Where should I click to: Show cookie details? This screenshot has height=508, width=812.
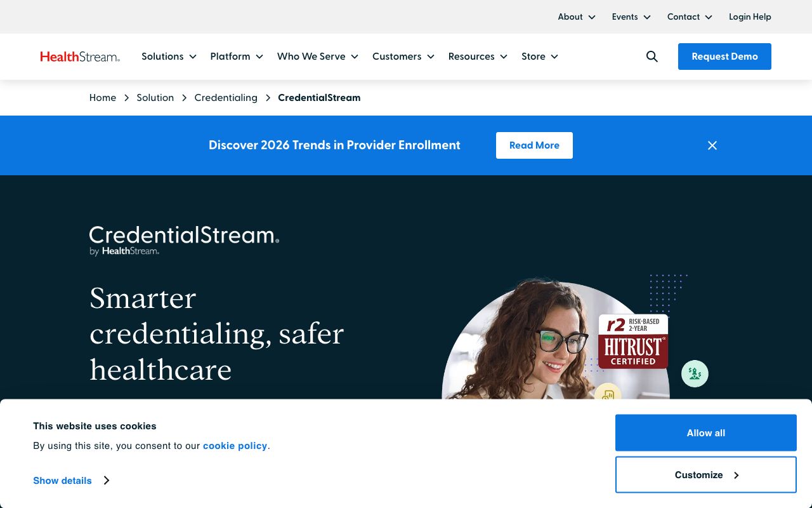point(71,481)
